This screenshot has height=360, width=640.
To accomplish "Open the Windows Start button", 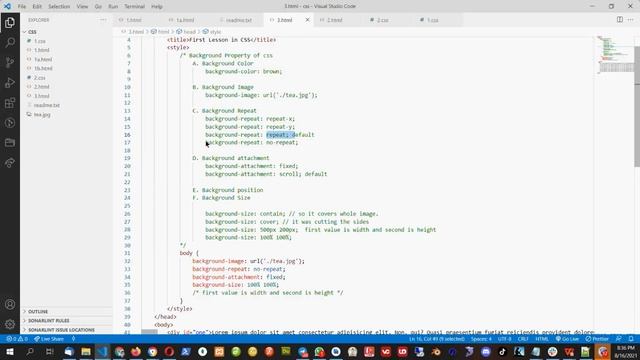I will click(10, 351).
